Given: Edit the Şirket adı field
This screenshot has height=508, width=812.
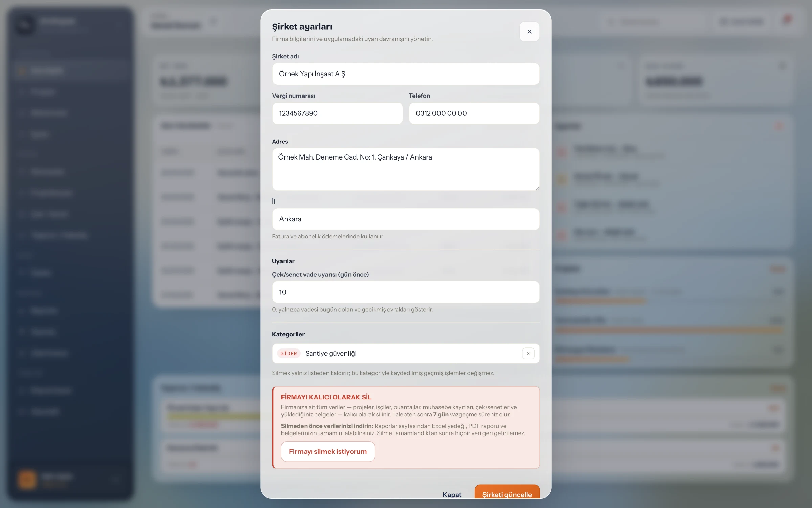Looking at the screenshot, I should point(406,74).
